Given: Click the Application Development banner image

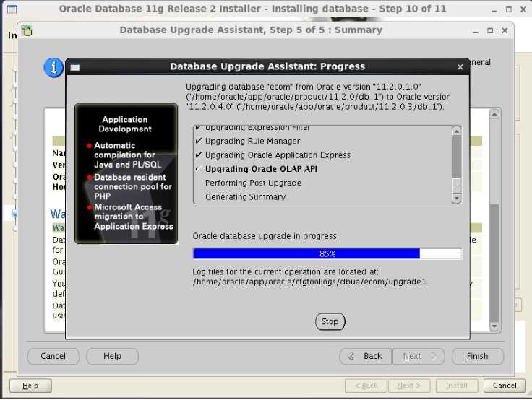Looking at the screenshot, I should tap(126, 173).
